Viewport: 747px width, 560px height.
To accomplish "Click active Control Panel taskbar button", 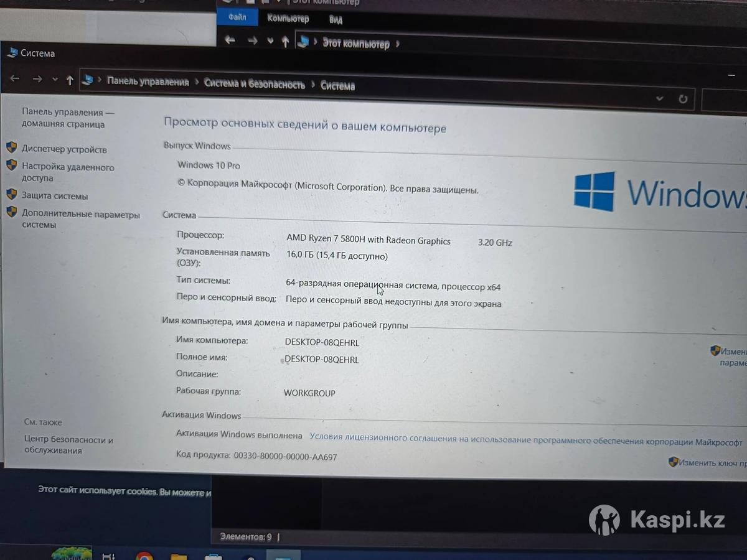I will (283, 555).
